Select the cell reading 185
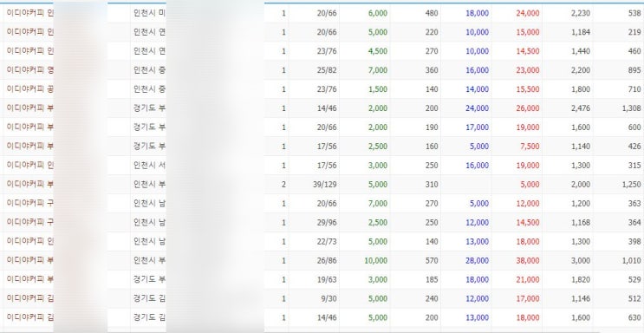 pyautogui.click(x=432, y=279)
